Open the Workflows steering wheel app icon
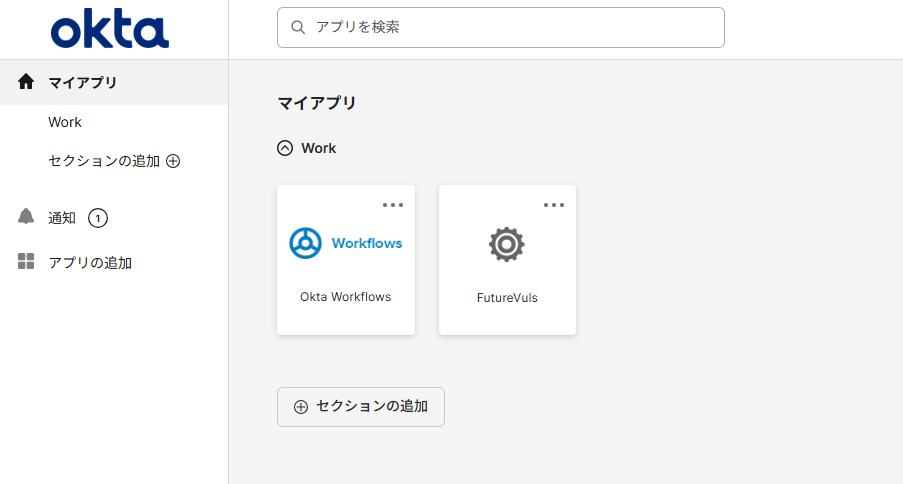This screenshot has height=484, width=903. point(305,243)
